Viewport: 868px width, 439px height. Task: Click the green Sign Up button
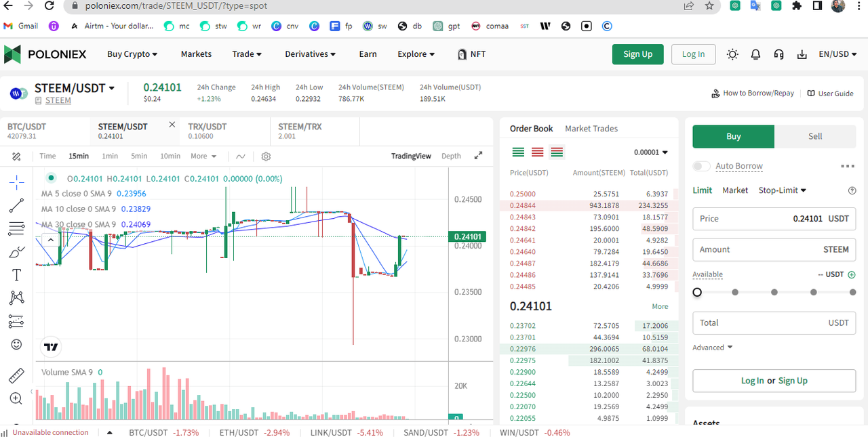(637, 54)
